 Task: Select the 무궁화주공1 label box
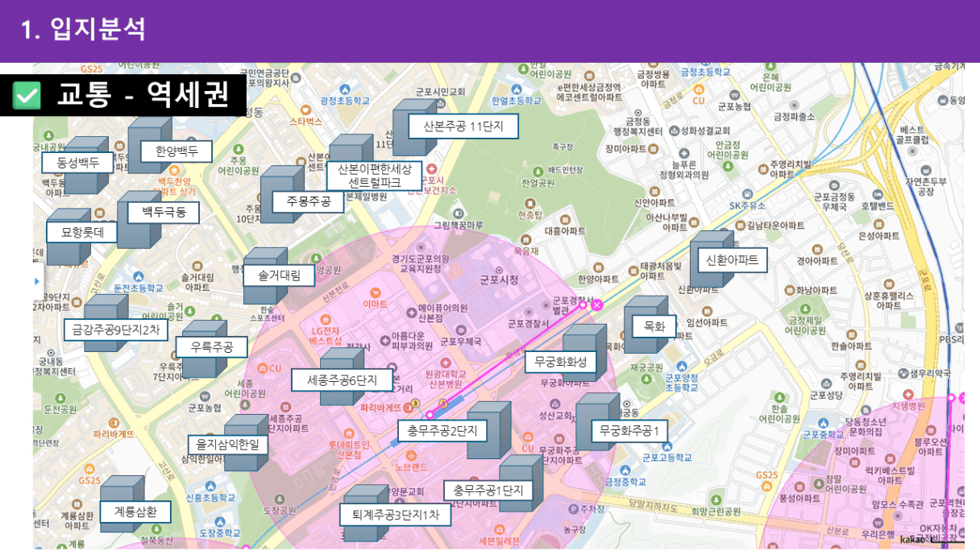pyautogui.click(x=629, y=432)
